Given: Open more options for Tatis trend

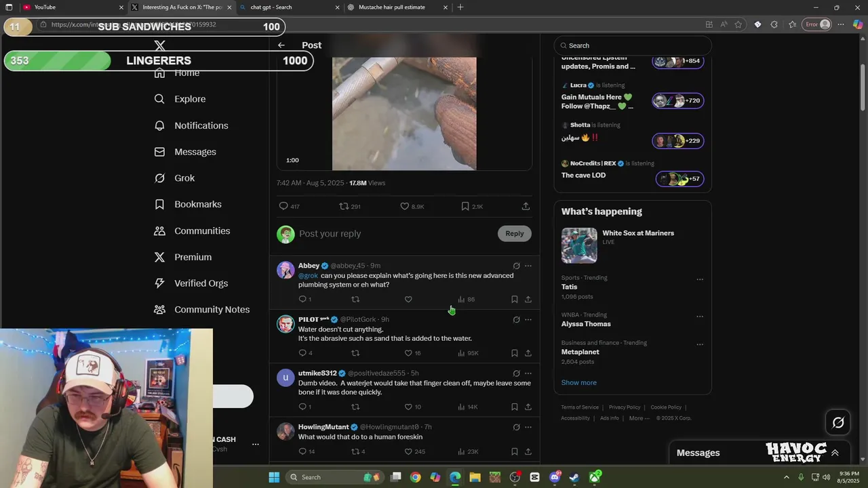Looking at the screenshot, I should click(700, 279).
